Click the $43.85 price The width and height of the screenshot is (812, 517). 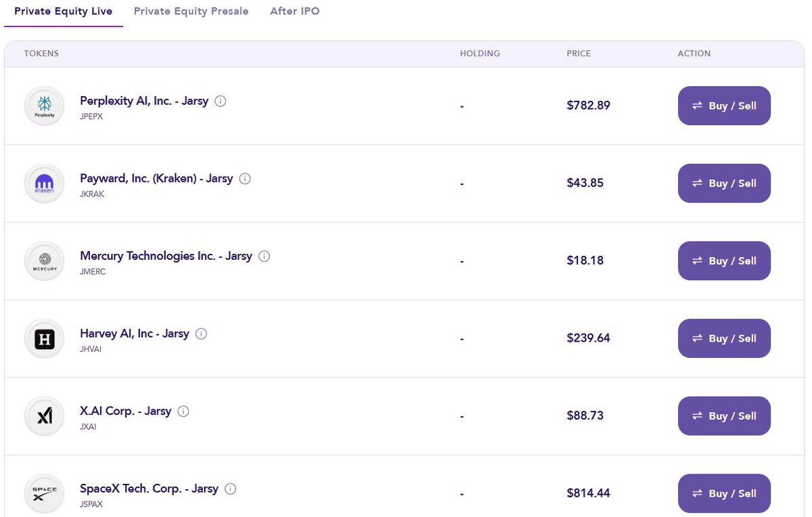point(585,183)
